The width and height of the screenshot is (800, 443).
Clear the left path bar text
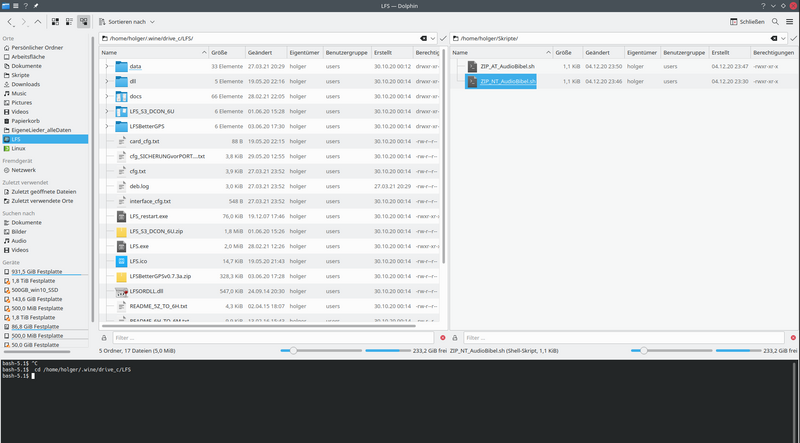coord(424,38)
